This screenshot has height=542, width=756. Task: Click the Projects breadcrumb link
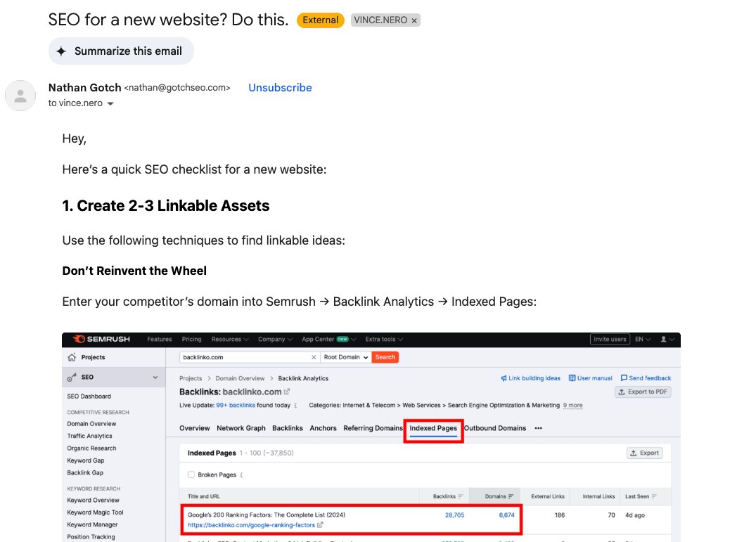pos(191,378)
